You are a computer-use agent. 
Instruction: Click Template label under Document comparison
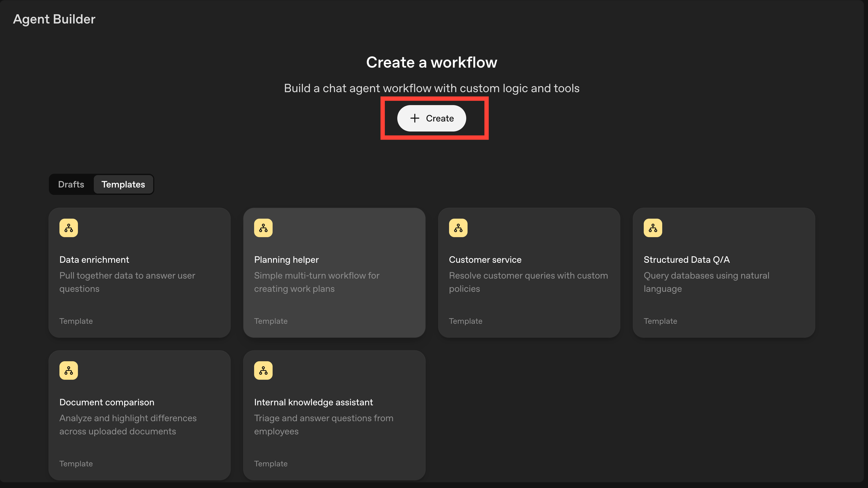point(76,464)
